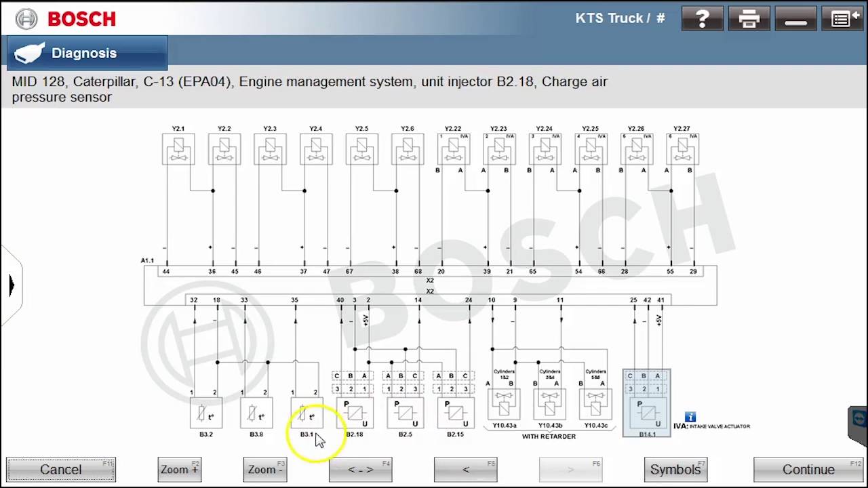Click the printer icon button
This screenshot has width=868, height=488.
(749, 18)
